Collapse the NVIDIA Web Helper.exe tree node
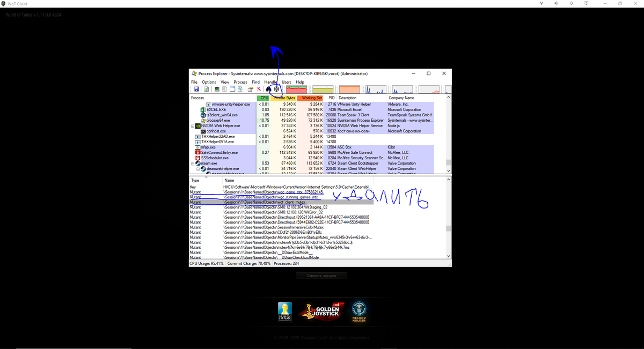Viewport: 644px width, 349px height. (193, 126)
